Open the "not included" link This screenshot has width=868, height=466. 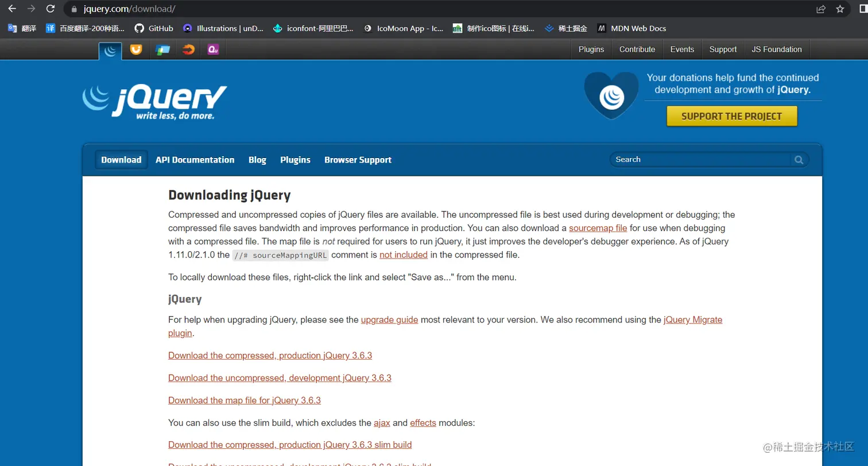point(404,255)
